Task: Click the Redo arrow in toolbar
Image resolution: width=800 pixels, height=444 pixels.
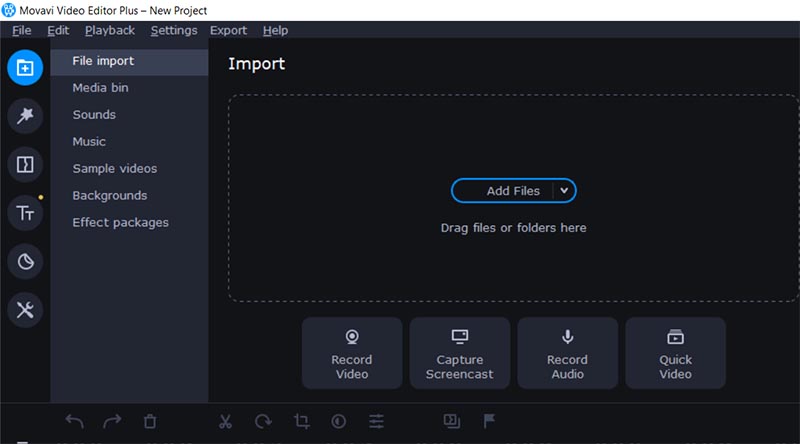Action: click(x=112, y=422)
